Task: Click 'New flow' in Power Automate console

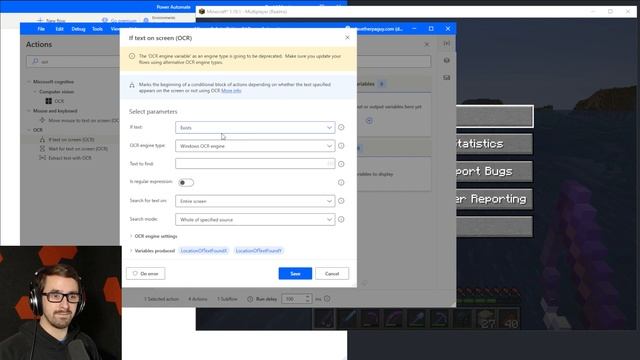Action: tap(51, 20)
